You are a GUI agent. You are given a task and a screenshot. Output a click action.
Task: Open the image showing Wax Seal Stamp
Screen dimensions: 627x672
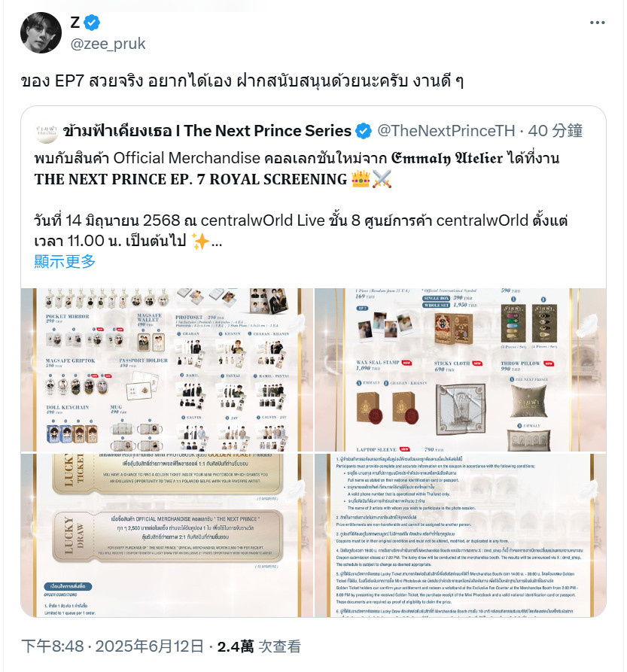[x=461, y=369]
